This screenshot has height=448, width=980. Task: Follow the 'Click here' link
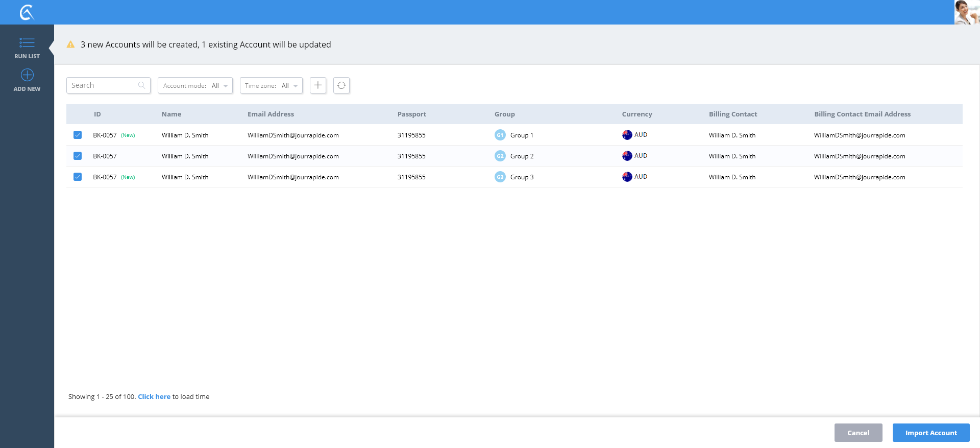(x=154, y=397)
